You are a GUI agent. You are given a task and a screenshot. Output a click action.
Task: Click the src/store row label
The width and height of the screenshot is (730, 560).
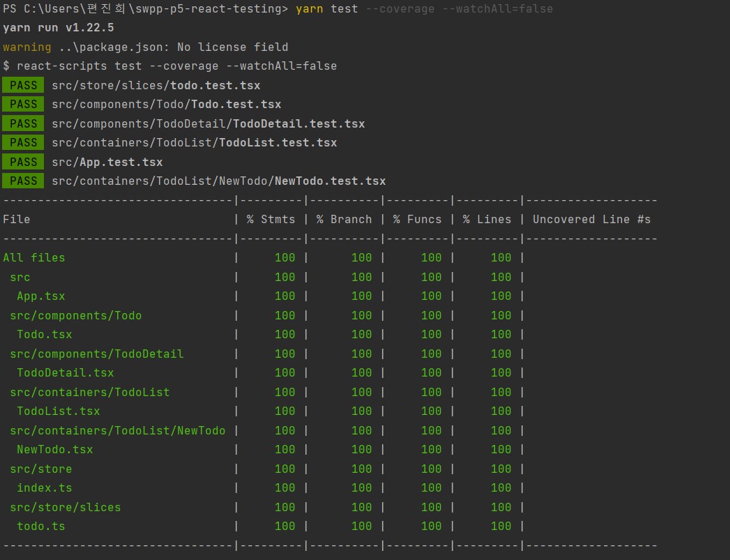[41, 469]
